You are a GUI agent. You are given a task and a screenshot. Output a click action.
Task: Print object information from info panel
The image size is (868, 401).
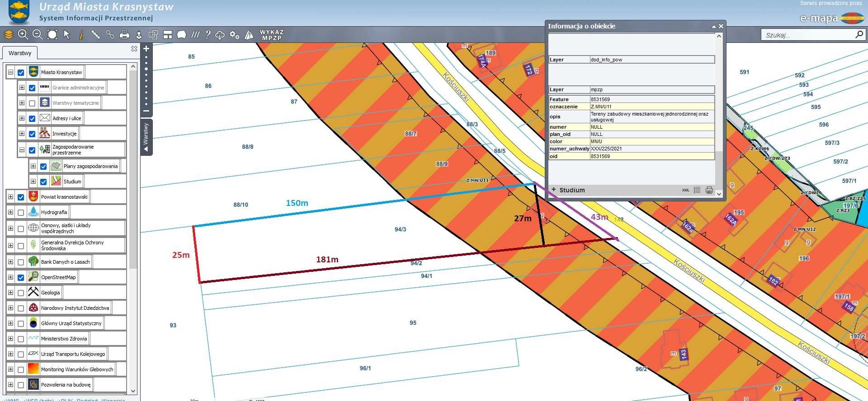pos(709,190)
